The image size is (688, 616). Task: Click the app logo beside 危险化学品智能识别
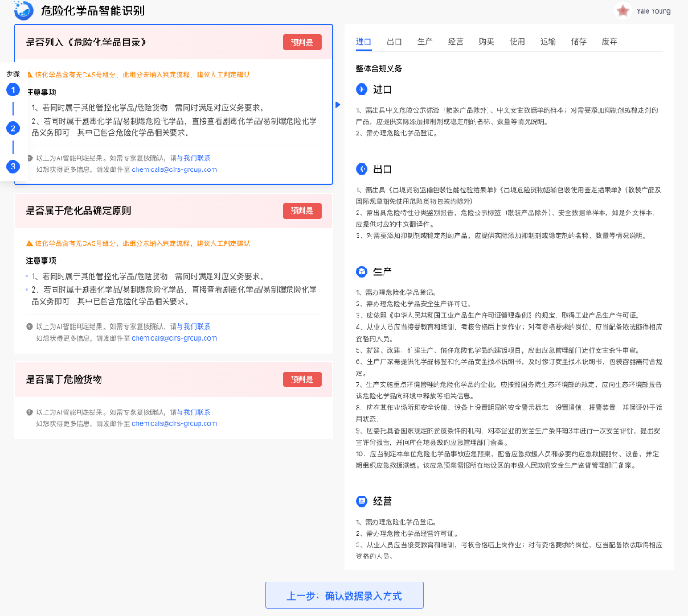[25, 11]
